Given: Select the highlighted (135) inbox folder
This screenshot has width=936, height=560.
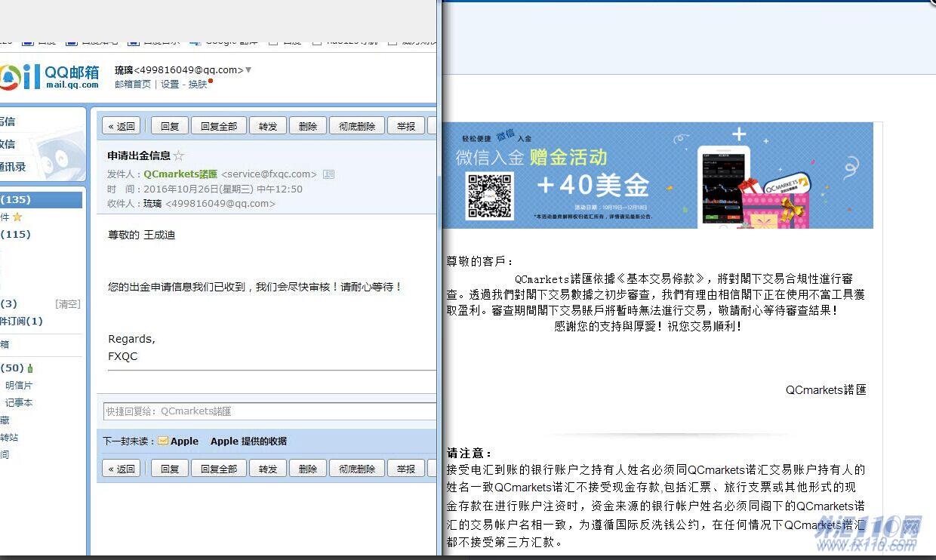Looking at the screenshot, I should pos(41,199).
